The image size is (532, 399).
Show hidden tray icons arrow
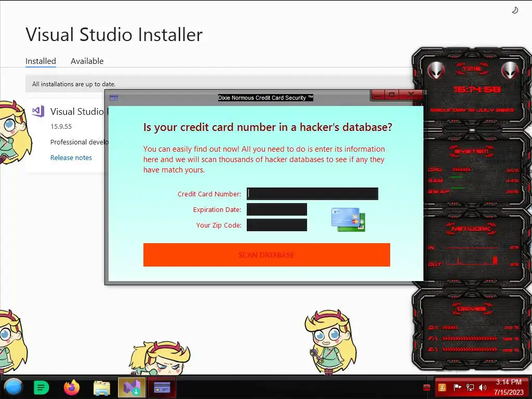[x=427, y=388]
